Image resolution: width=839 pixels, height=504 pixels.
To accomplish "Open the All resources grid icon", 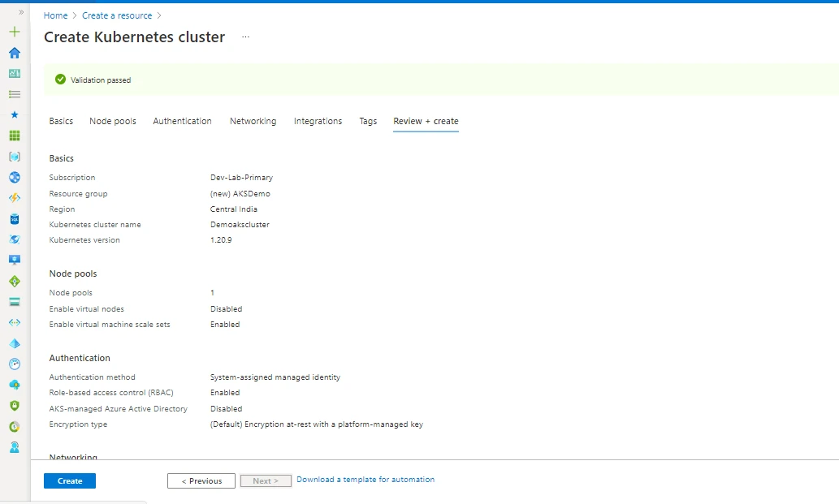I will 13,135.
